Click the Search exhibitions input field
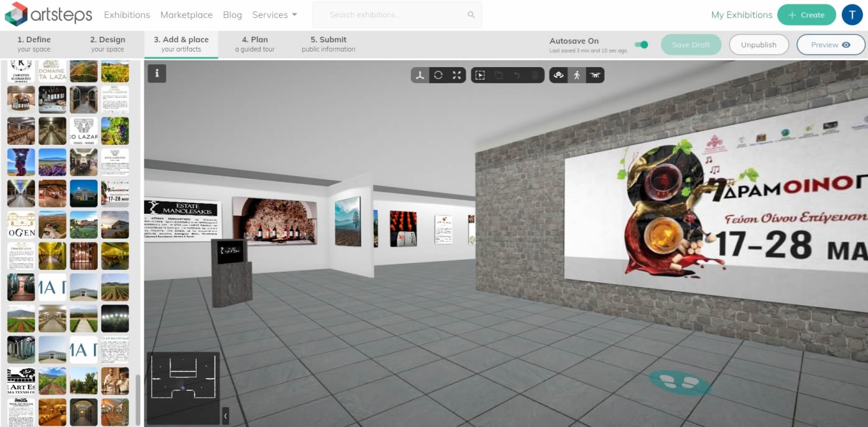Image resolution: width=868 pixels, height=427 pixels. (x=392, y=15)
